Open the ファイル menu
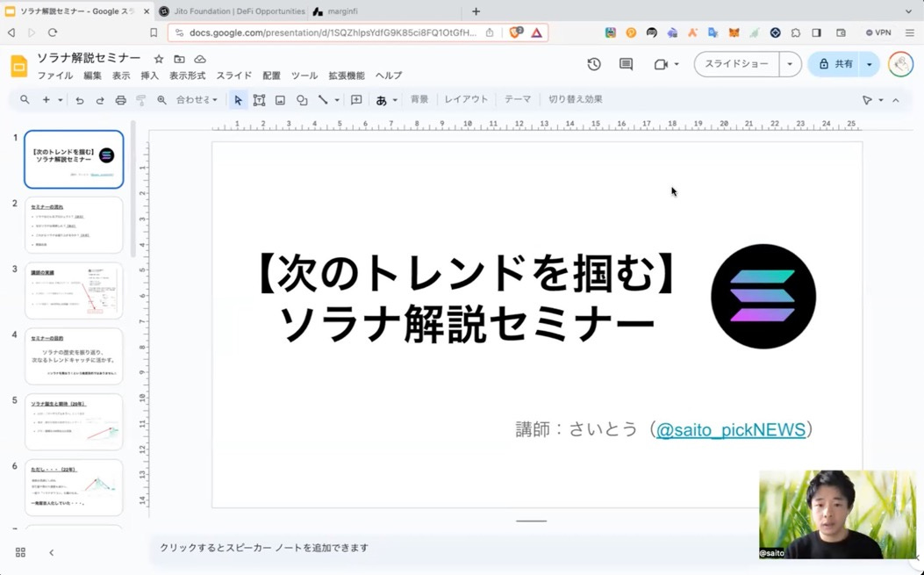Screen dimensions: 924x575 point(55,75)
